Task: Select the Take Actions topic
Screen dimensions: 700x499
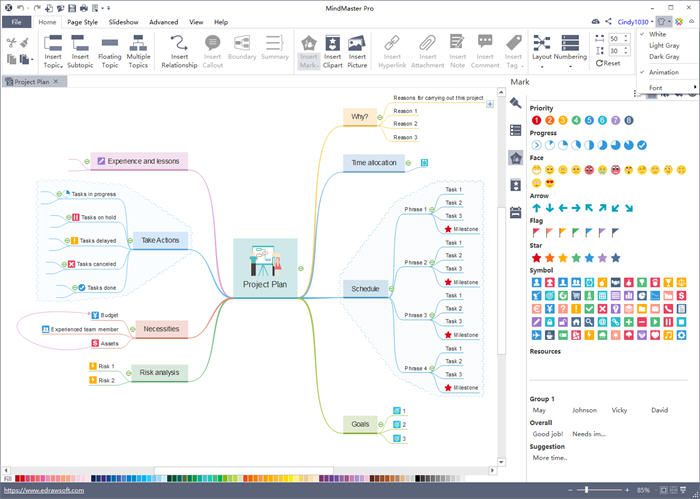Action: [x=160, y=240]
